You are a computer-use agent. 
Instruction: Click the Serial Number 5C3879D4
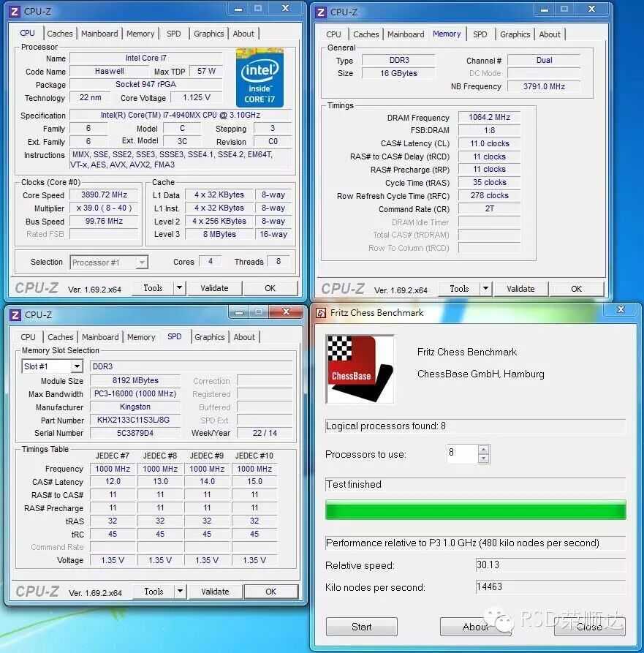pos(135,433)
